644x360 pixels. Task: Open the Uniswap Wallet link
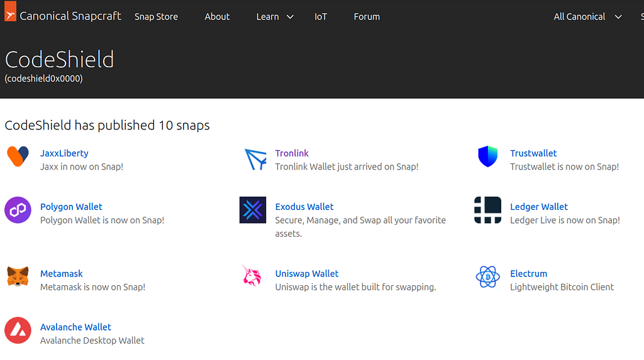(307, 273)
